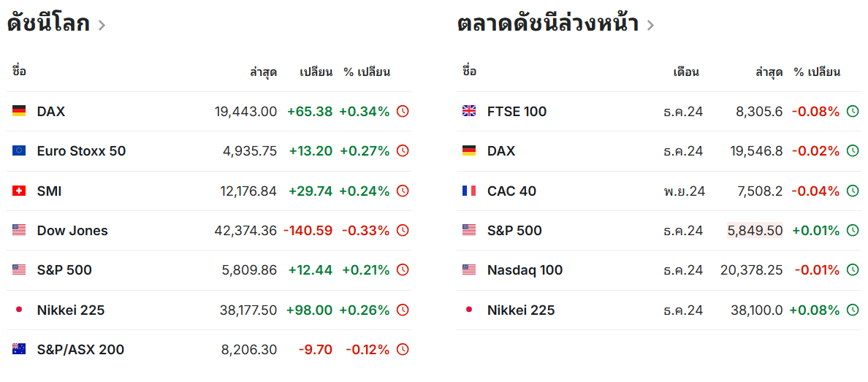Click the เดือน column header in futures table

tap(686, 72)
